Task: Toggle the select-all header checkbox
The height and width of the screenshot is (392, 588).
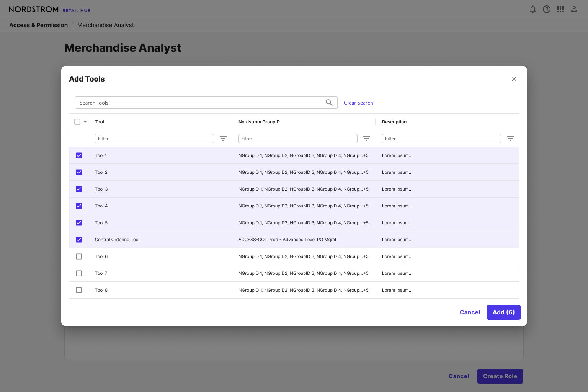Action: tap(77, 122)
